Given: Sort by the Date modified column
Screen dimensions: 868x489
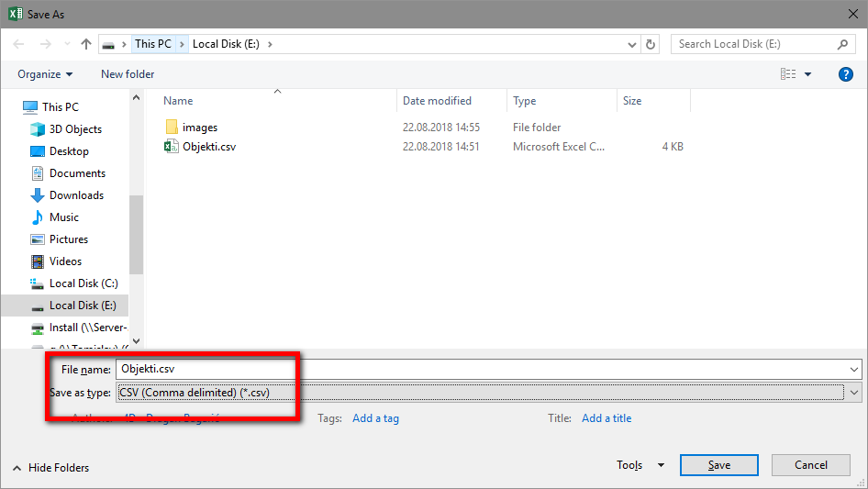Looking at the screenshot, I should click(x=437, y=101).
